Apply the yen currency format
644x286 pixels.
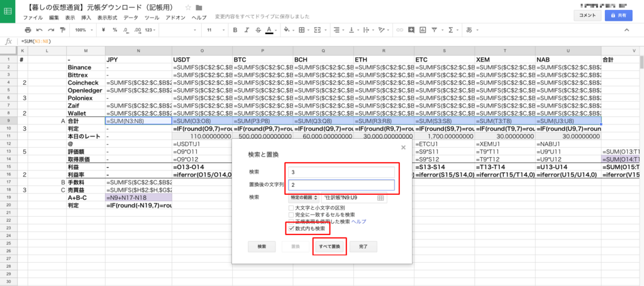[104, 30]
